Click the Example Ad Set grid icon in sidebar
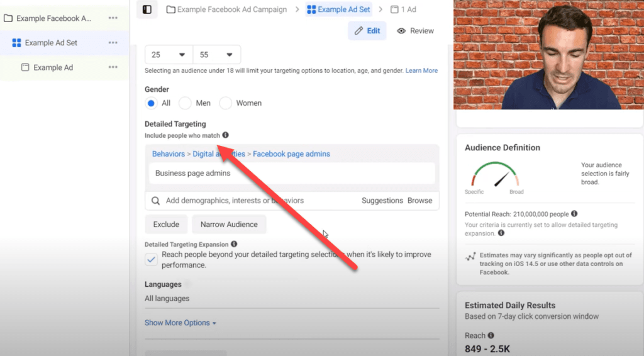 [x=16, y=43]
